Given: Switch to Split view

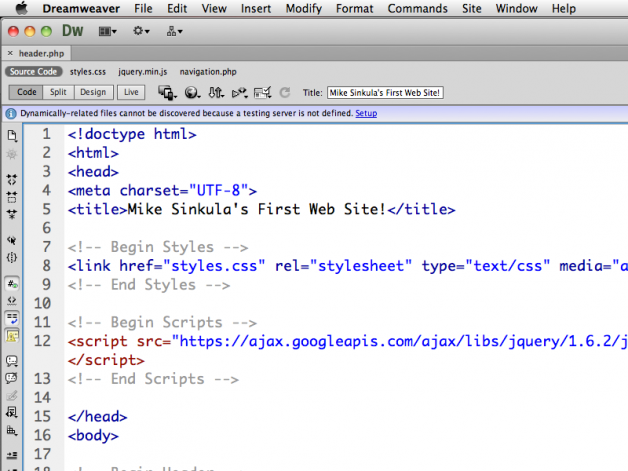Looking at the screenshot, I should pyautogui.click(x=58, y=92).
